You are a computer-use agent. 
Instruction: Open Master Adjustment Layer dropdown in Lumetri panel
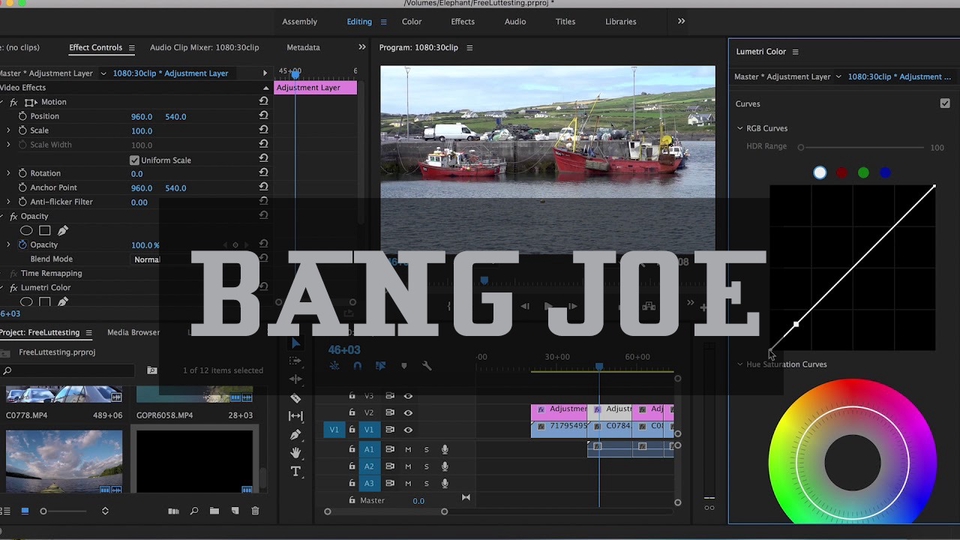(x=838, y=77)
